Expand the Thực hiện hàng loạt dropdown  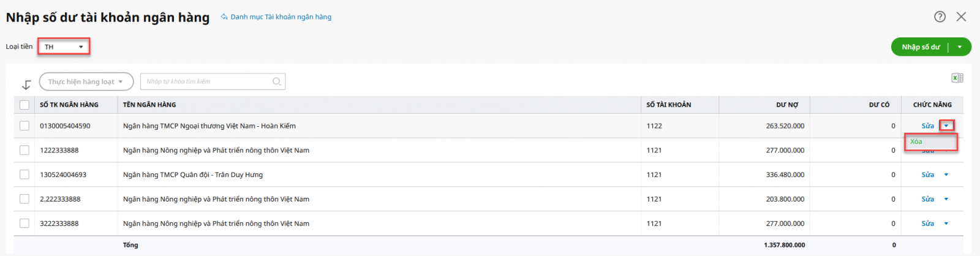[x=86, y=81]
